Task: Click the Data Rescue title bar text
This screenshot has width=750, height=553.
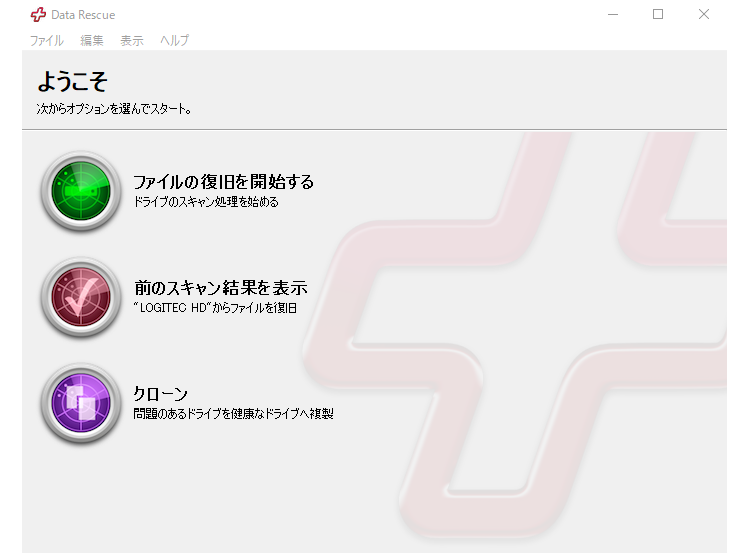Action: coord(84,14)
